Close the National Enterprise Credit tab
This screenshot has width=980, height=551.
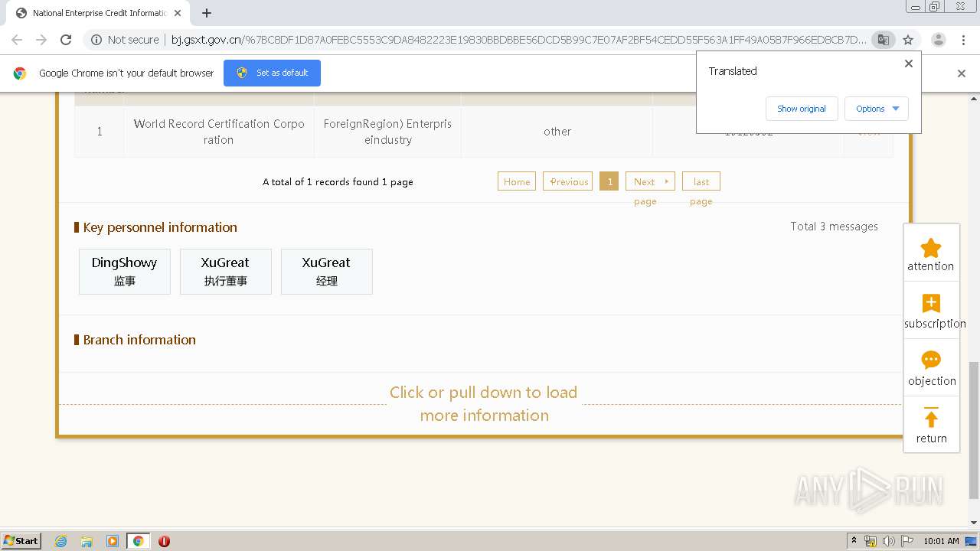[x=178, y=13]
